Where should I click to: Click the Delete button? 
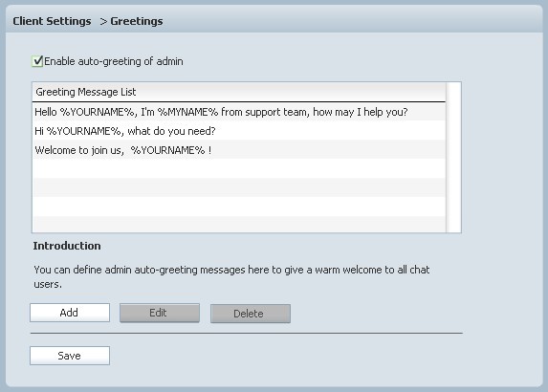point(251,314)
